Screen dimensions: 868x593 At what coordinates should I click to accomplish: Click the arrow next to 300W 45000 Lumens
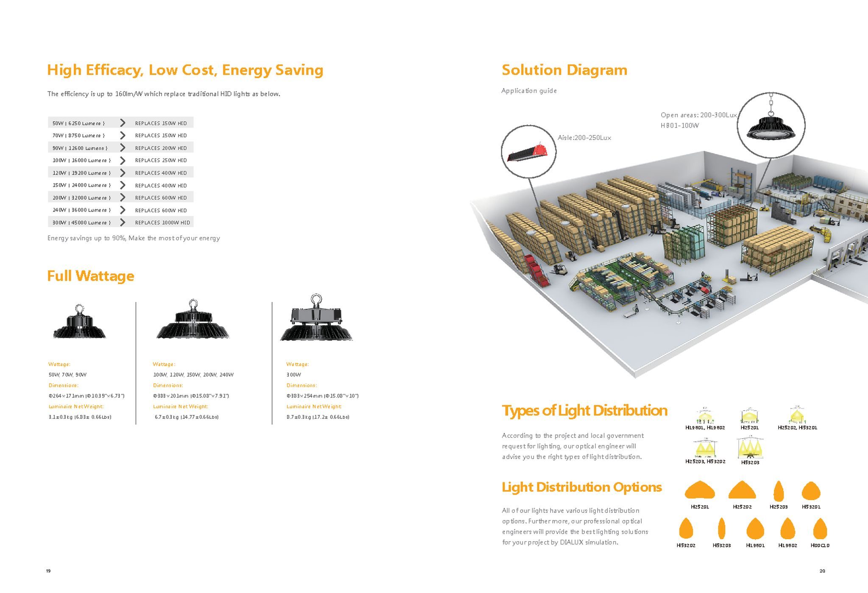tap(122, 223)
